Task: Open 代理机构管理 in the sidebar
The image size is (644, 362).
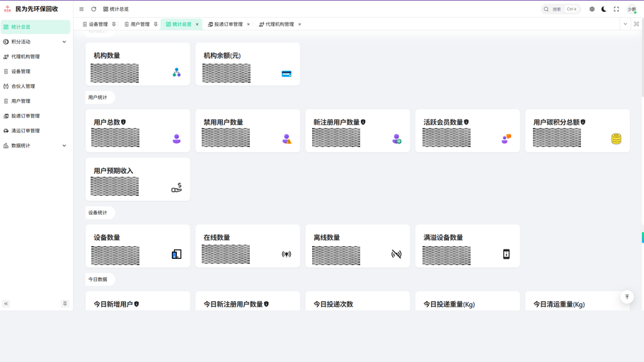Action: point(35,57)
